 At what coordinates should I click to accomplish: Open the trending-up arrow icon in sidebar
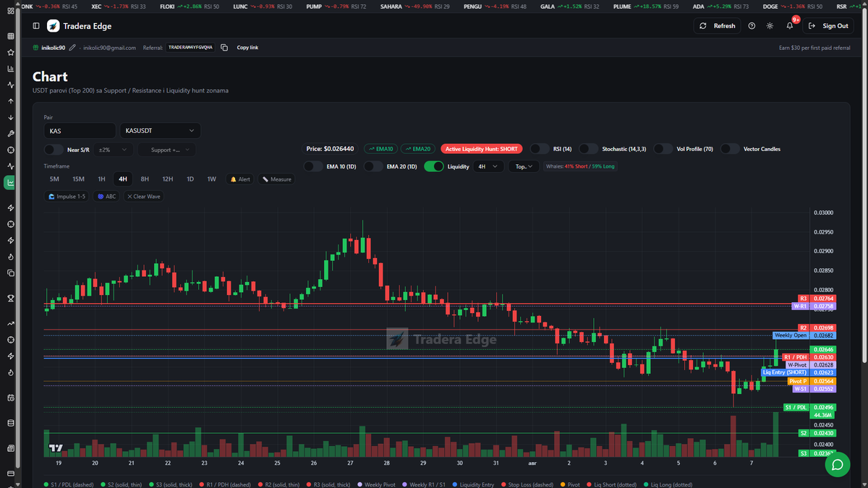click(x=11, y=323)
